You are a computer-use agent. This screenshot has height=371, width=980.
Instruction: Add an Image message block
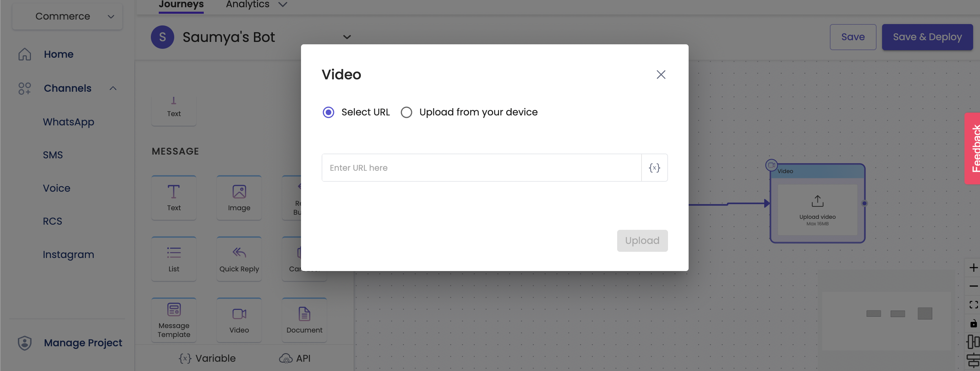(239, 198)
